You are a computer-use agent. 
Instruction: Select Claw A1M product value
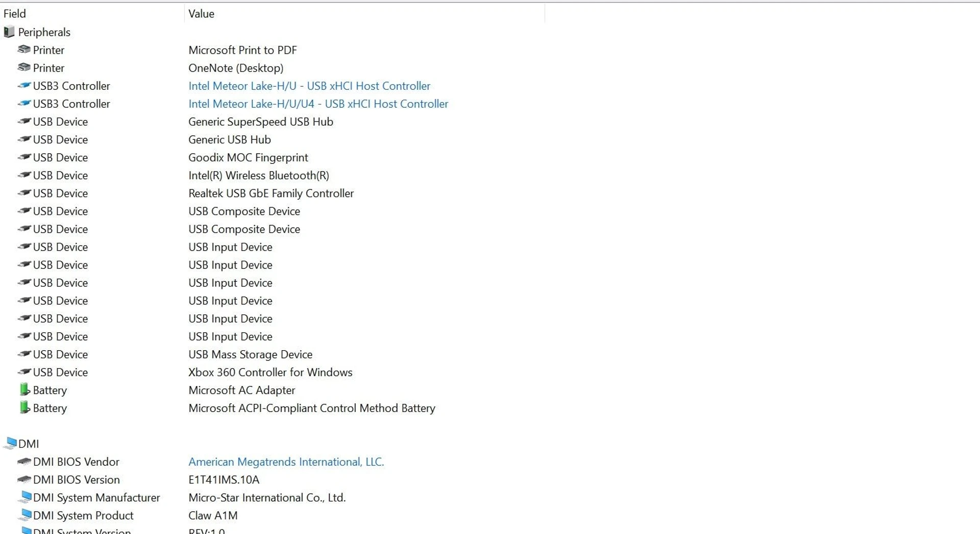click(213, 515)
